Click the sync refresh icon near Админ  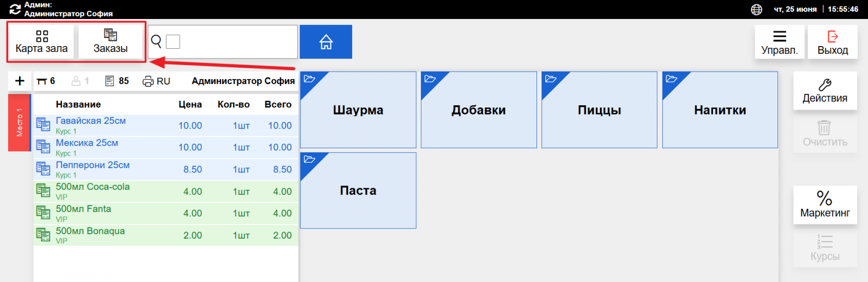tap(15, 9)
